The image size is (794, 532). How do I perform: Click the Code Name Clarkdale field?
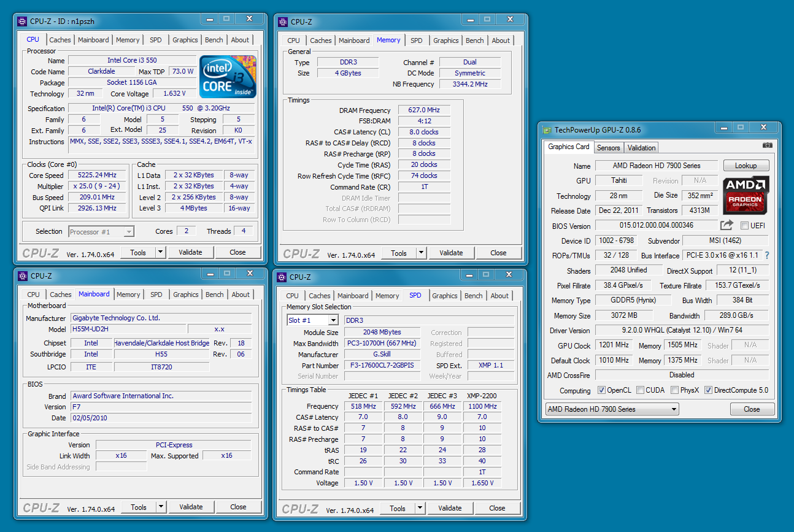coord(101,71)
